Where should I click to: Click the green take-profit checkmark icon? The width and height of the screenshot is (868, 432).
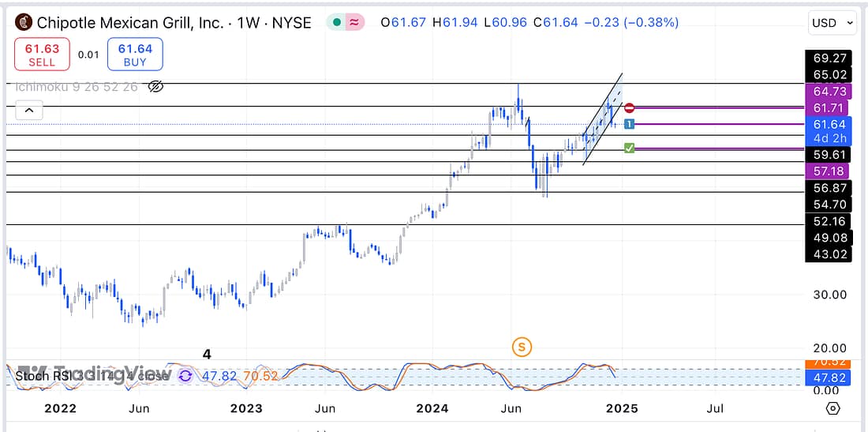point(629,148)
